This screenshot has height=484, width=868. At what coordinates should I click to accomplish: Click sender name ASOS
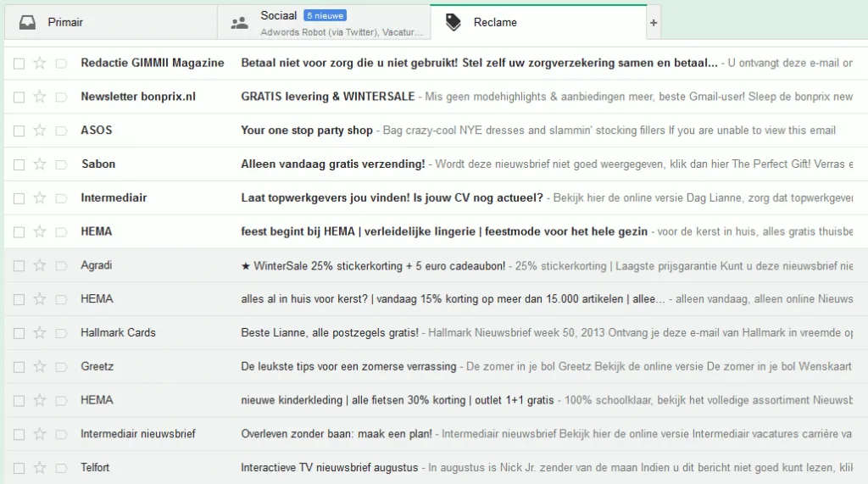(x=97, y=131)
